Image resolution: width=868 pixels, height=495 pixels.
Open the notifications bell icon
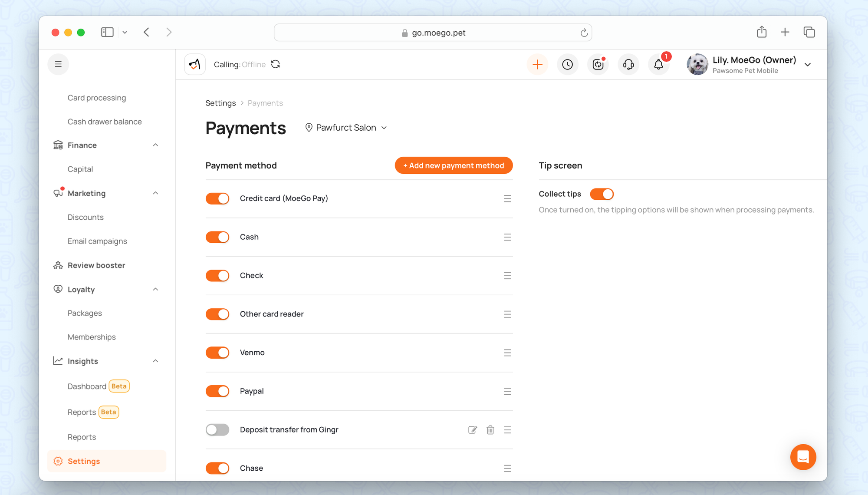point(658,64)
